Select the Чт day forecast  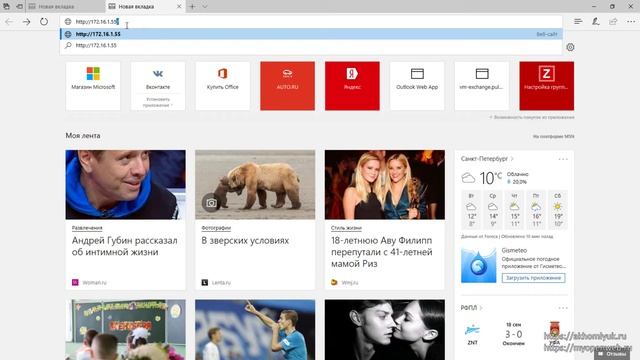click(x=515, y=209)
